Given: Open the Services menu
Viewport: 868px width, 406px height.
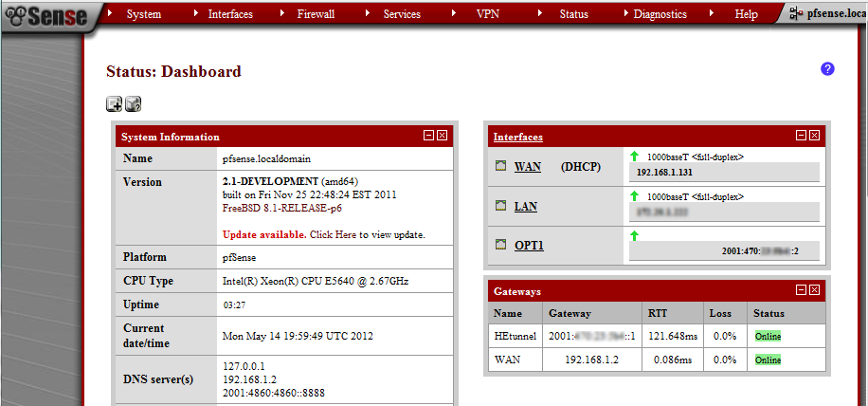Looking at the screenshot, I should (402, 14).
